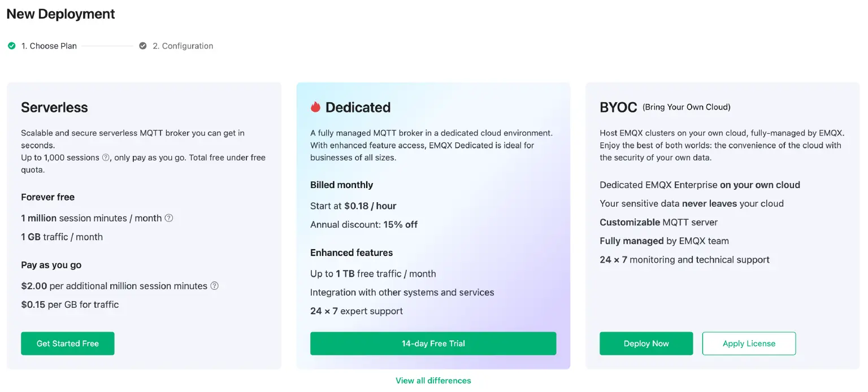Viewport: 868px width, 392px height.
Task: Go to step 1. Choose Plan
Action: click(49, 46)
